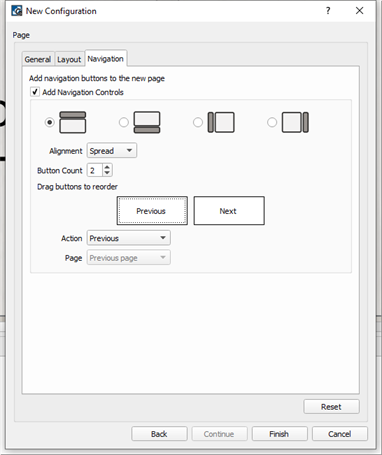
Task: Select the left navigation bar layout icon
Action: (221, 122)
